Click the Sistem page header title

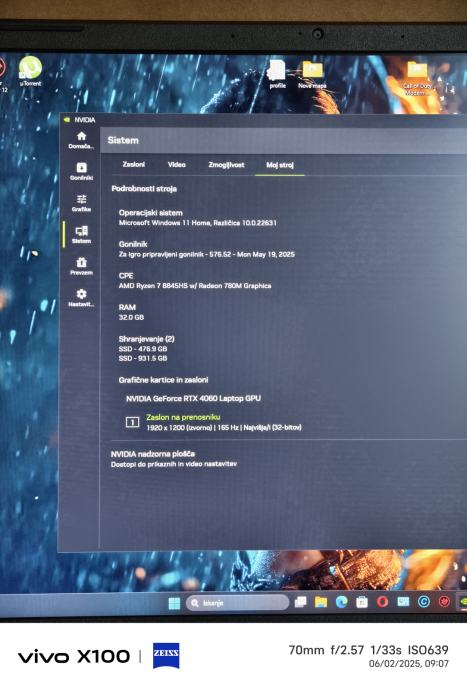pyautogui.click(x=123, y=140)
